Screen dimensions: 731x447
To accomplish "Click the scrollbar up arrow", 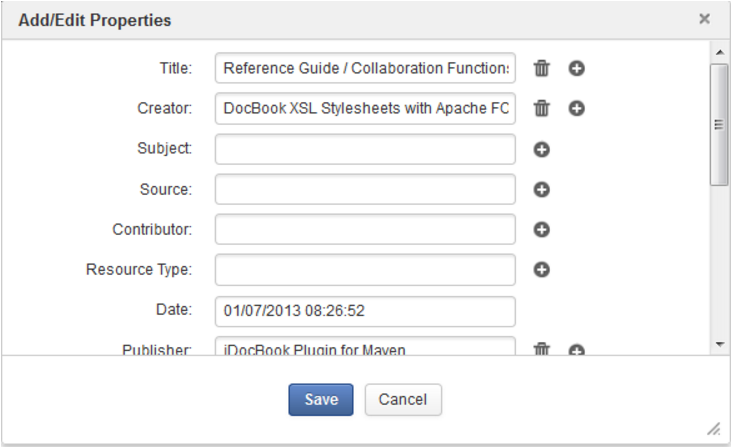I will tap(720, 52).
